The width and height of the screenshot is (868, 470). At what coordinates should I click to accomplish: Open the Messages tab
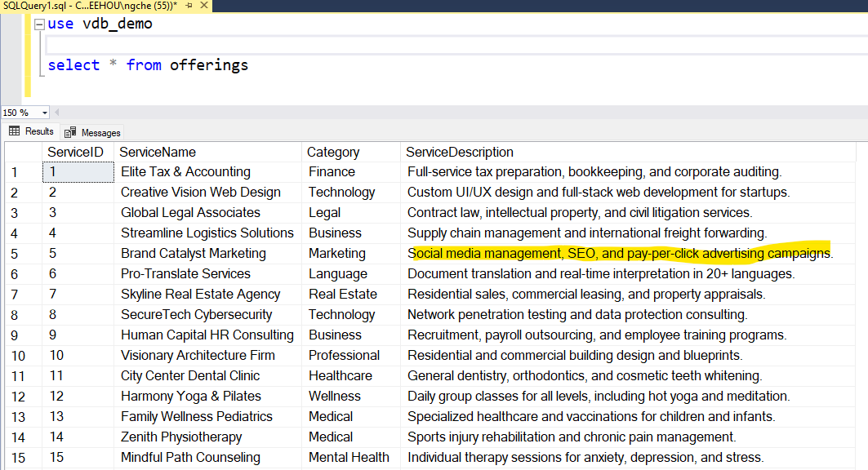pos(93,132)
